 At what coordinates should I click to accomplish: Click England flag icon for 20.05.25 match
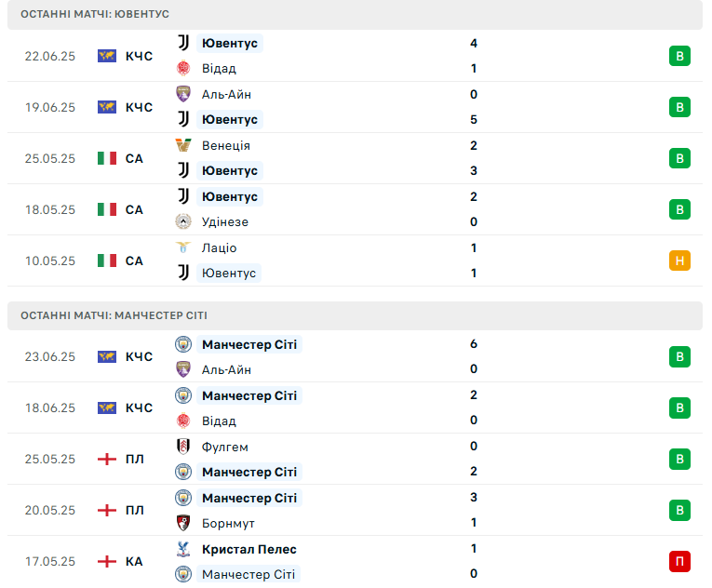[x=107, y=510]
